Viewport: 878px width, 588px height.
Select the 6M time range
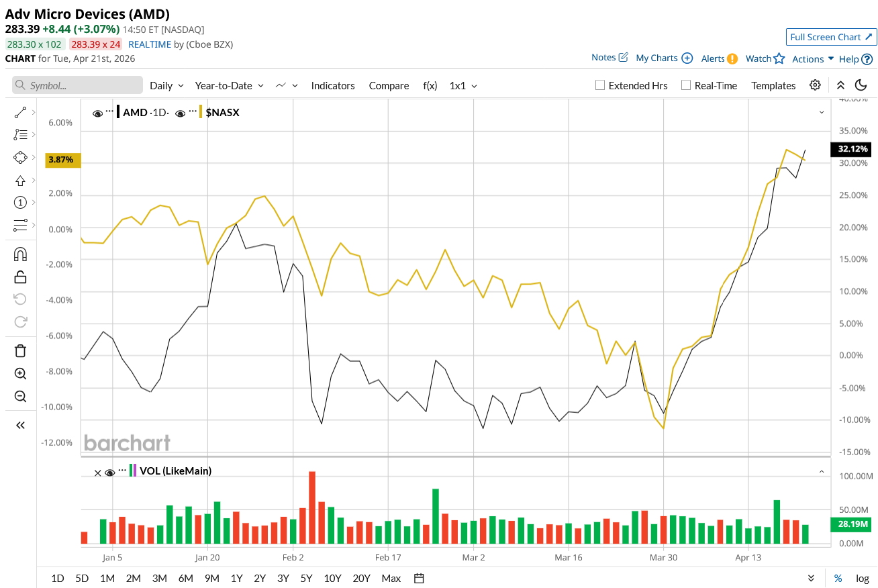point(186,578)
